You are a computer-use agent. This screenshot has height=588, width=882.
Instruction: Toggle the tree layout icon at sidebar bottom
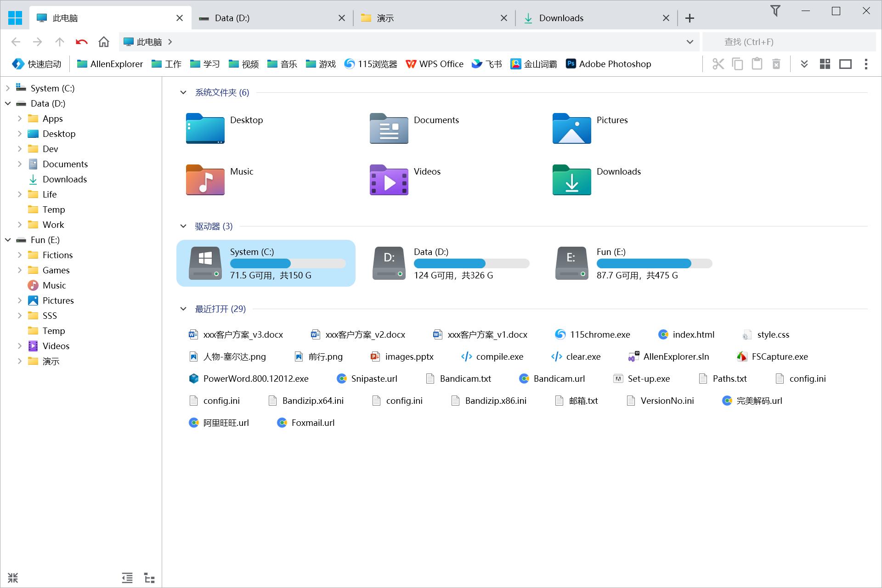[x=149, y=578]
